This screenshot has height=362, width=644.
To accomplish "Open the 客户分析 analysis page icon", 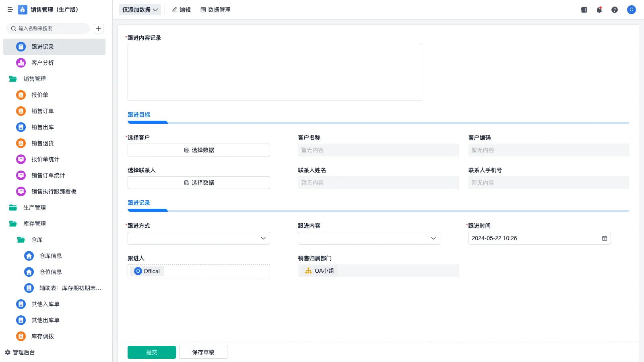I will coord(21,63).
